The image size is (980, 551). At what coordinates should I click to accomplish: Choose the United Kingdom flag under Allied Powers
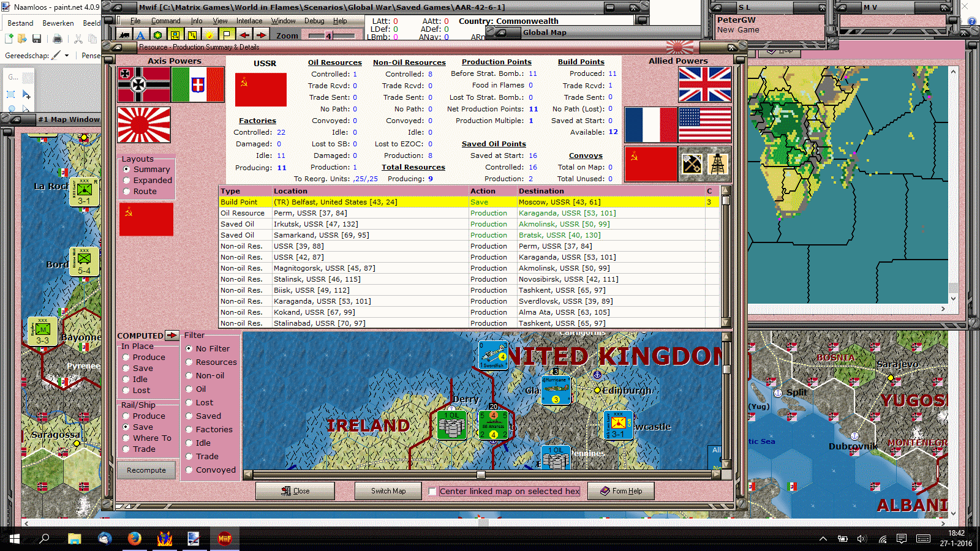[x=705, y=84]
